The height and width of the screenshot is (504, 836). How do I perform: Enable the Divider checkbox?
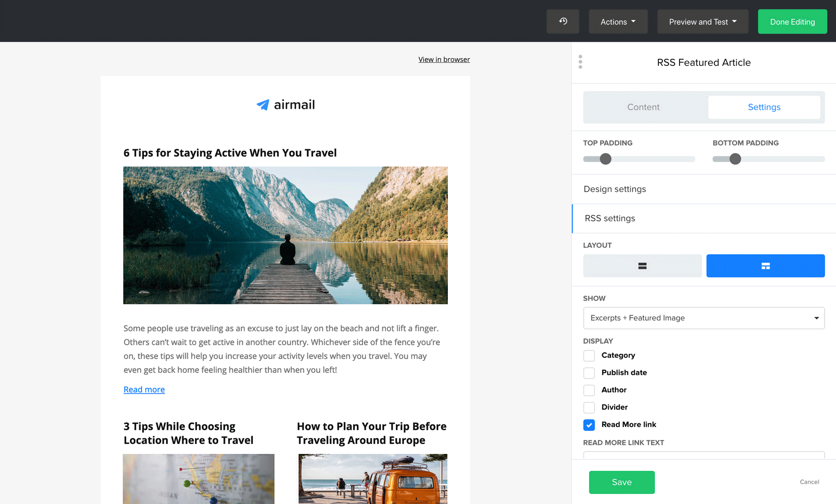pos(588,407)
